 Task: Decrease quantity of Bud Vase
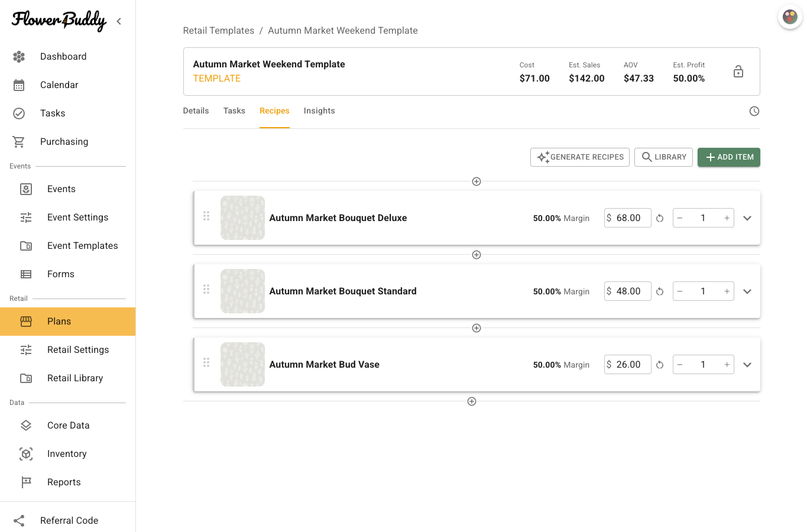(x=680, y=365)
